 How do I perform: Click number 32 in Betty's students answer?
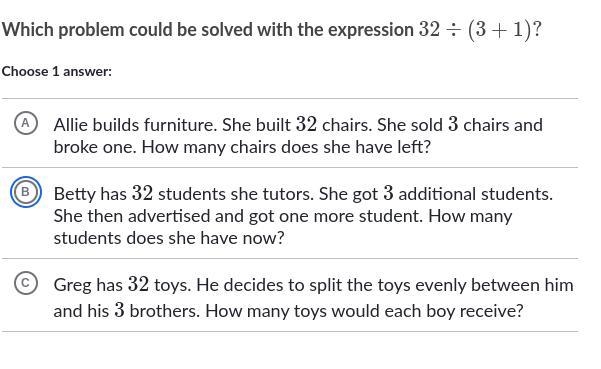(x=142, y=193)
